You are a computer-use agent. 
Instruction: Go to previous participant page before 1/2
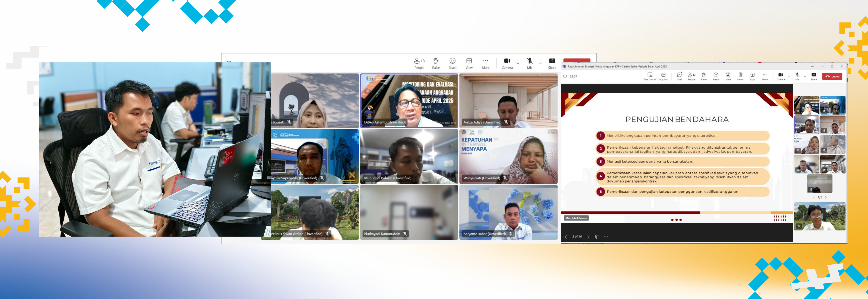pyautogui.click(x=814, y=198)
